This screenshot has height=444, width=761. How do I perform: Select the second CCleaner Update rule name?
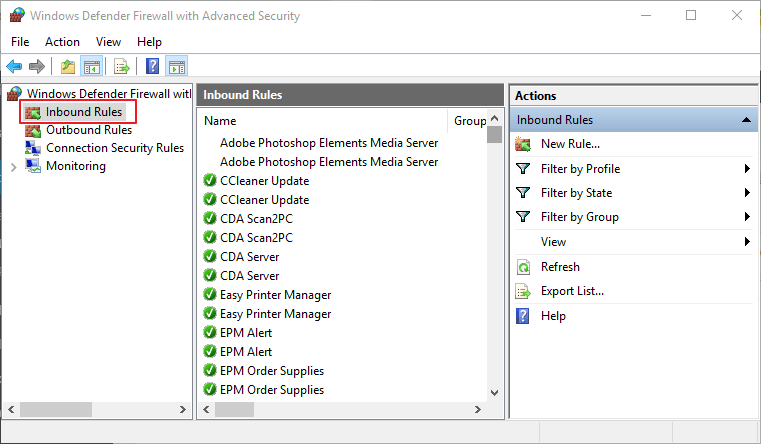pyautogui.click(x=265, y=199)
